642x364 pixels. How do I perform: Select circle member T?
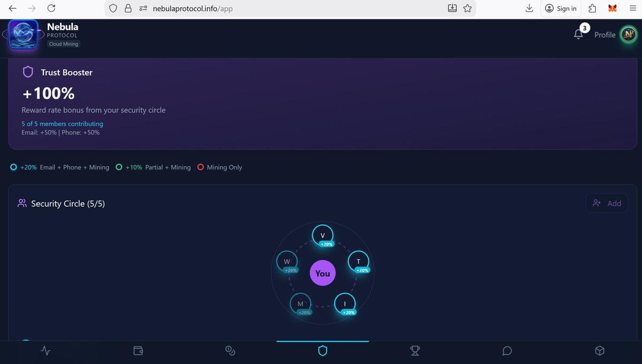pos(358,261)
